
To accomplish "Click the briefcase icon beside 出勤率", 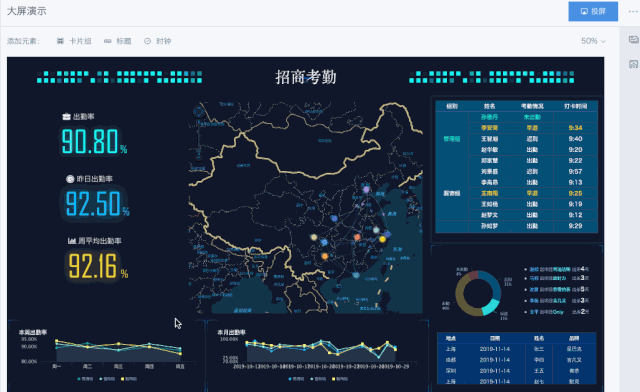I will pyautogui.click(x=66, y=117).
